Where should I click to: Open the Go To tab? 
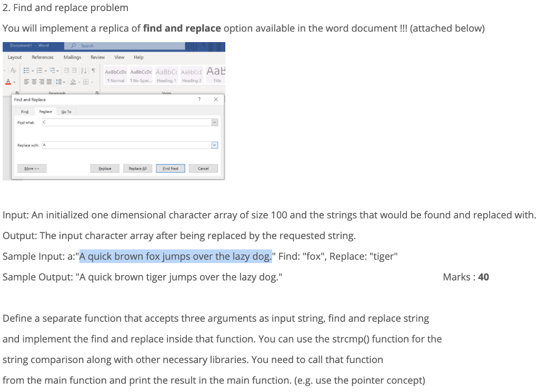pos(66,111)
